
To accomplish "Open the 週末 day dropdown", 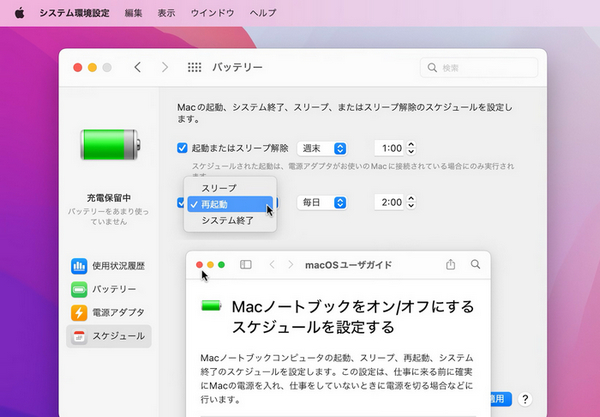I will point(322,148).
